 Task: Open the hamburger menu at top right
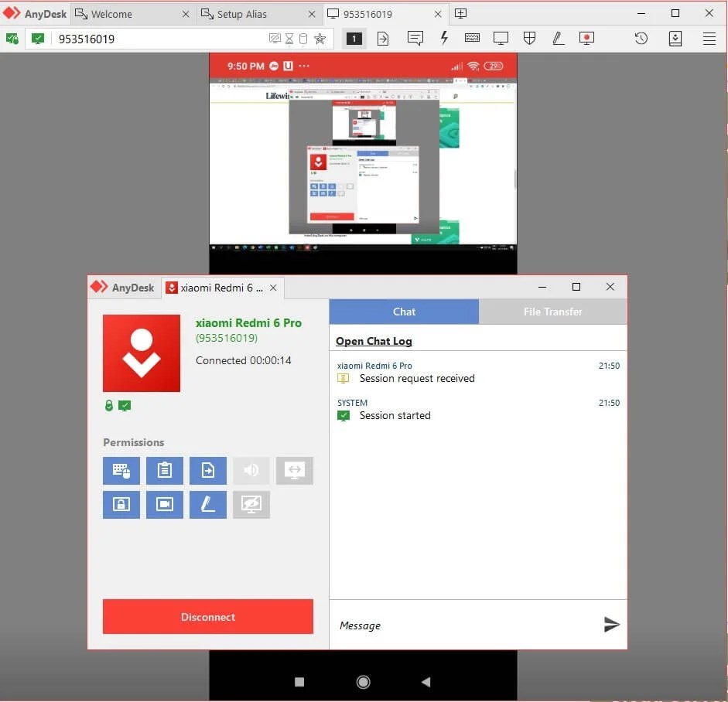(x=709, y=38)
